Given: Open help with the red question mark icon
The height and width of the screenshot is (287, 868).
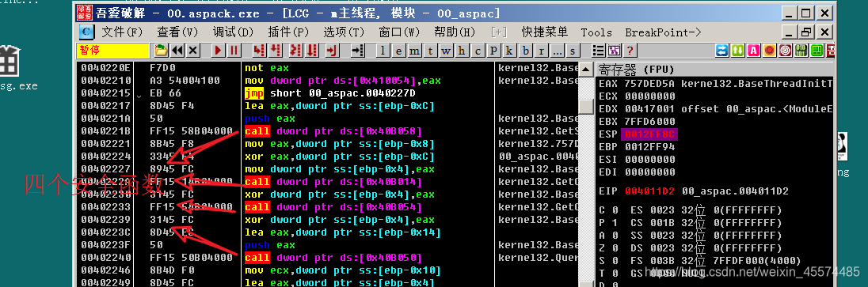Looking at the screenshot, I should pos(630,51).
